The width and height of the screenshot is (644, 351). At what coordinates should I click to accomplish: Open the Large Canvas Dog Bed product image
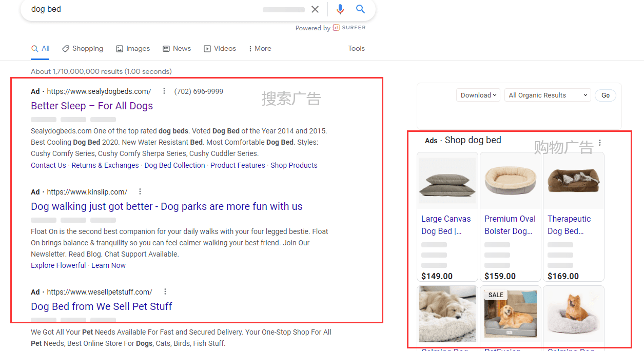point(447,181)
